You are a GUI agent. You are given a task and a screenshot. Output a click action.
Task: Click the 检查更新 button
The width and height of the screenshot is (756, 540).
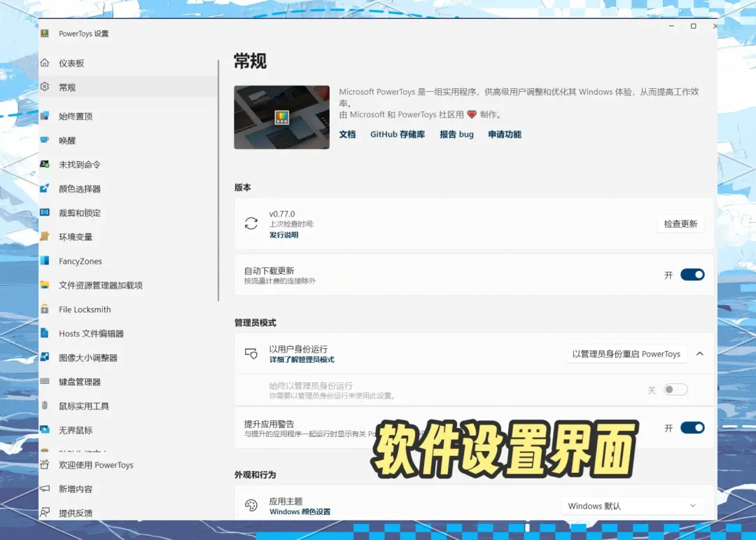point(680,224)
